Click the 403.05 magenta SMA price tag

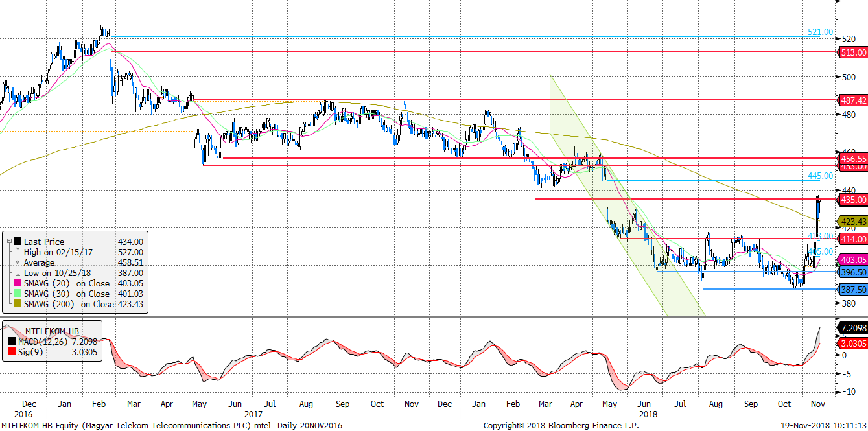pyautogui.click(x=852, y=259)
